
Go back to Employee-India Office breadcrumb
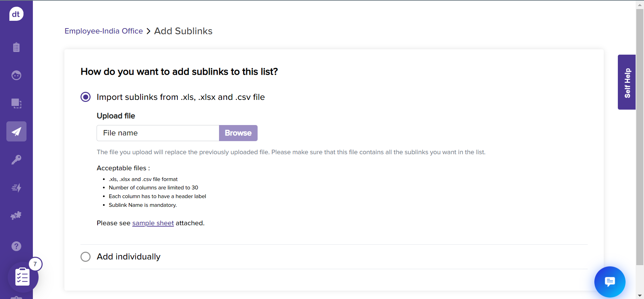tap(104, 31)
